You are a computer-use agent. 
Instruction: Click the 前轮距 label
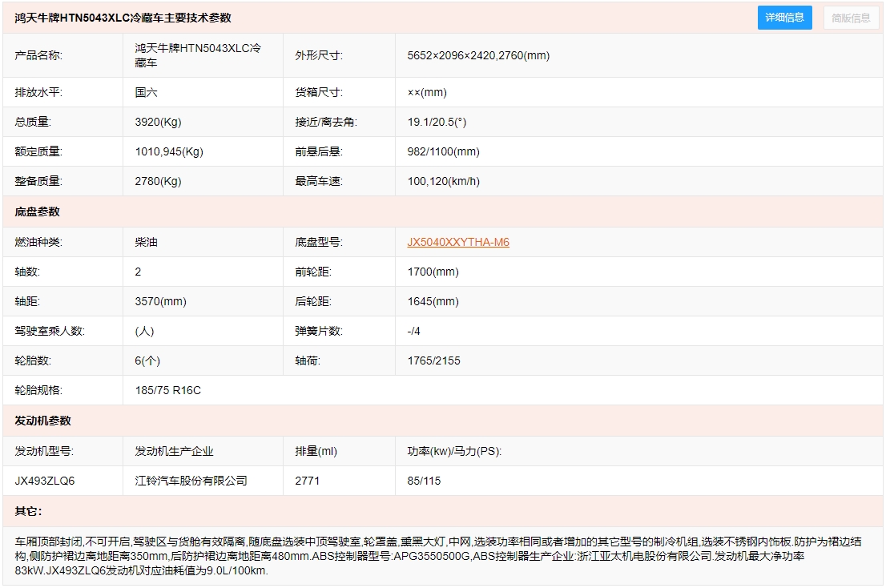(313, 272)
